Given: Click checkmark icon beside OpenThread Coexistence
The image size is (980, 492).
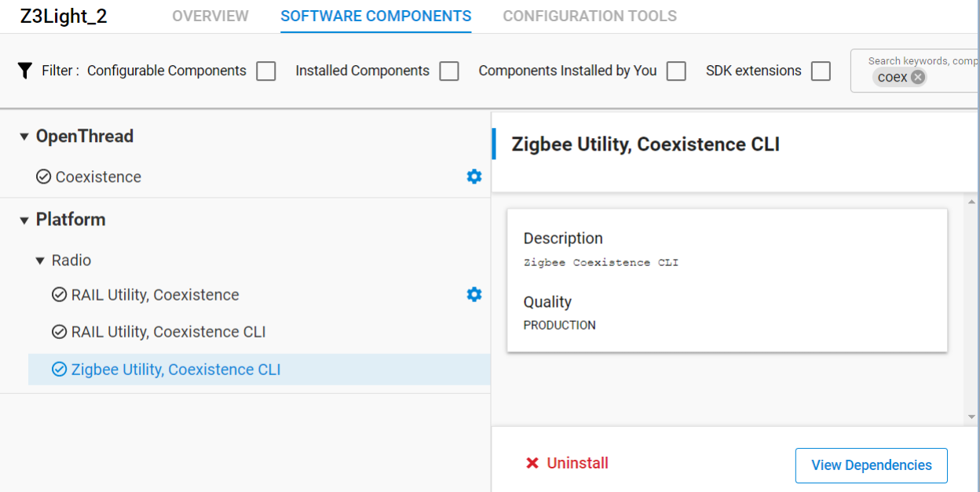Looking at the screenshot, I should (43, 177).
